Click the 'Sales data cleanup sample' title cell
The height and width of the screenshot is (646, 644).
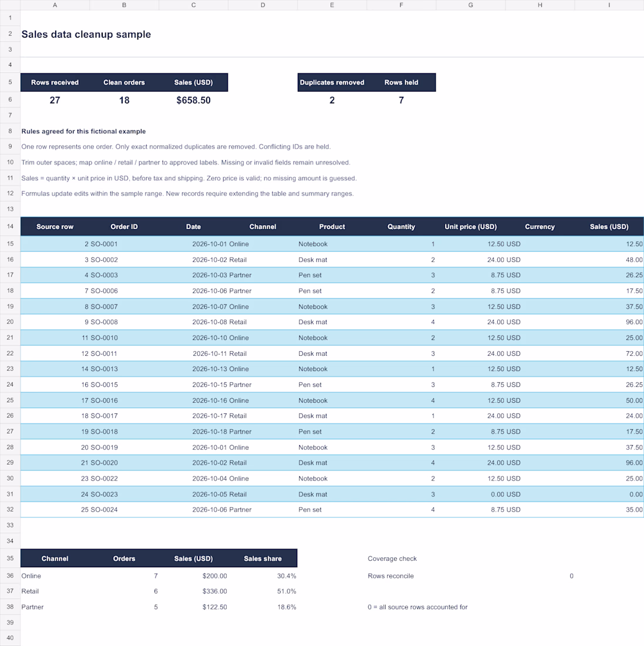pyautogui.click(x=86, y=34)
